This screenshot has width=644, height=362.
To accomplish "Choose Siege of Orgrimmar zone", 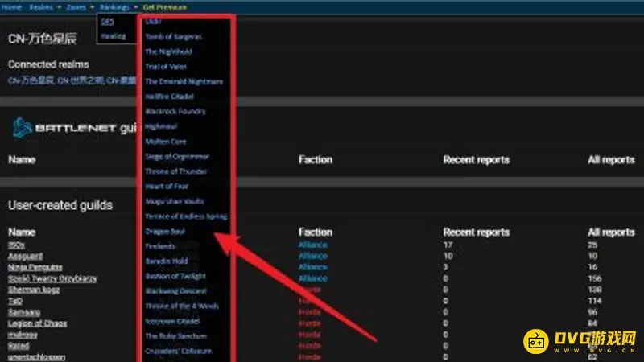I will (x=177, y=156).
